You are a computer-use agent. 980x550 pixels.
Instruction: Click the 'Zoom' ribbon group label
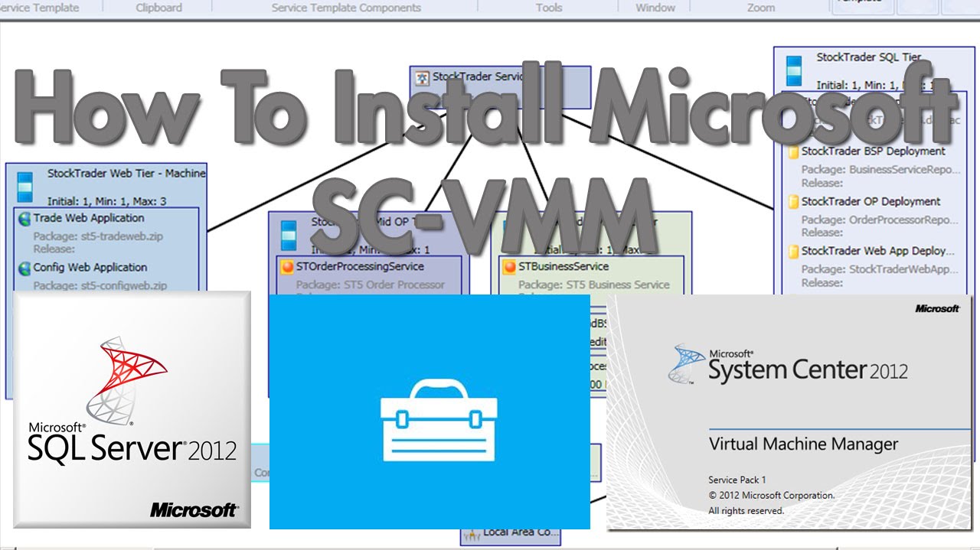(x=761, y=8)
